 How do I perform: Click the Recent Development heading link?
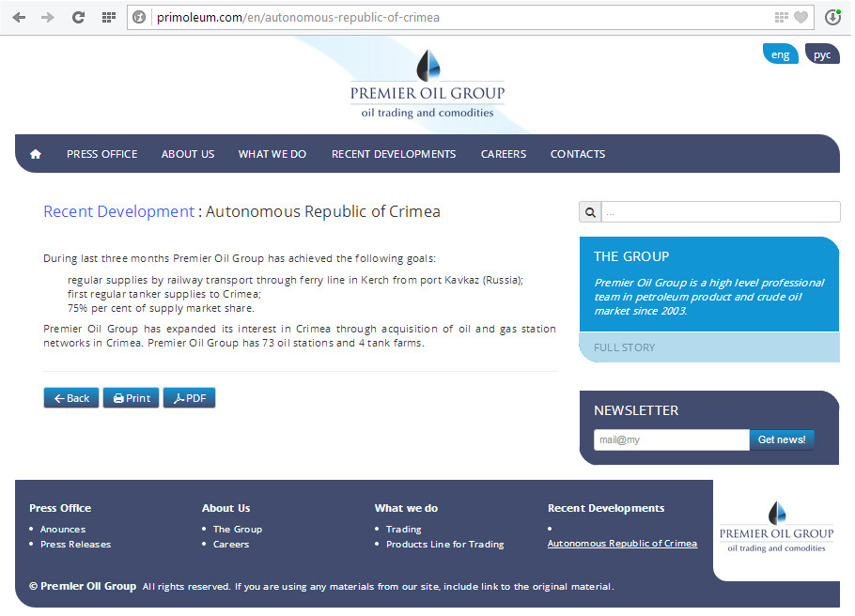coord(119,211)
